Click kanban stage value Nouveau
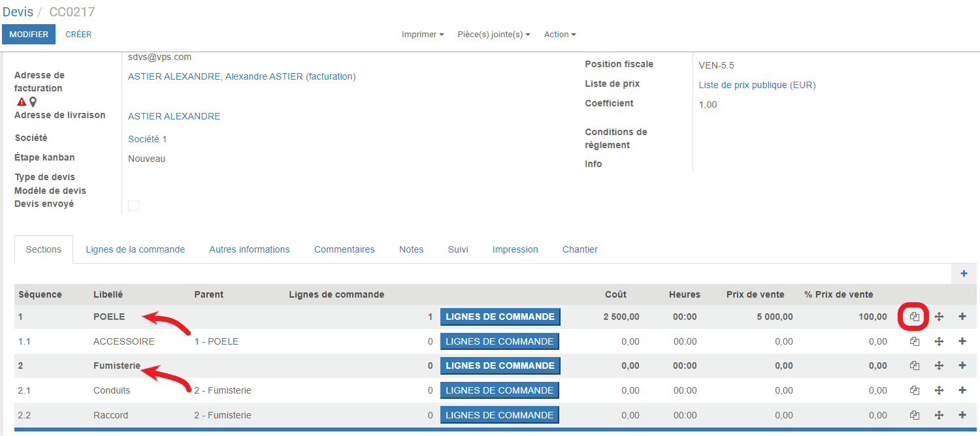Viewport: 980px width, 436px height. click(146, 159)
